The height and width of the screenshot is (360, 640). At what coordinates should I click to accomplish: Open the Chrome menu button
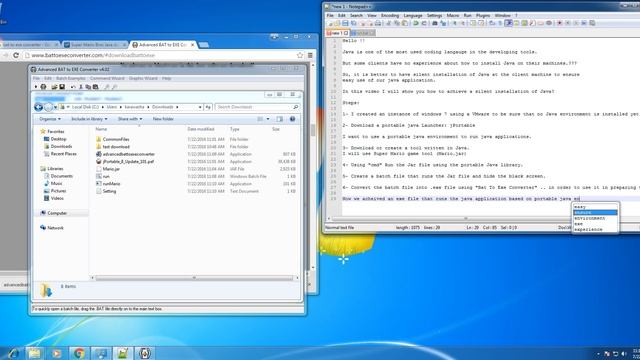(310, 55)
